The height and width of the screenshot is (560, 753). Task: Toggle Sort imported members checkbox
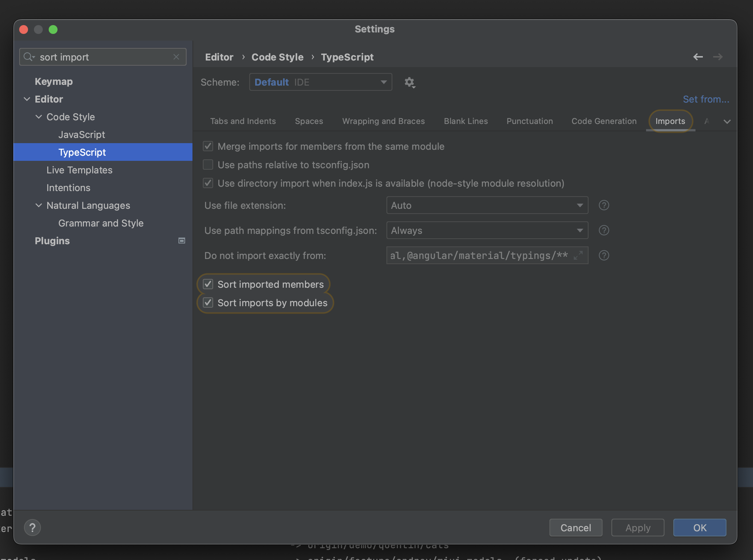(x=208, y=284)
